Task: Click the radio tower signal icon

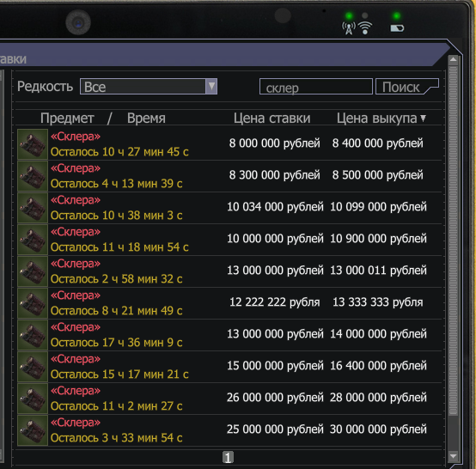Action: [x=349, y=28]
